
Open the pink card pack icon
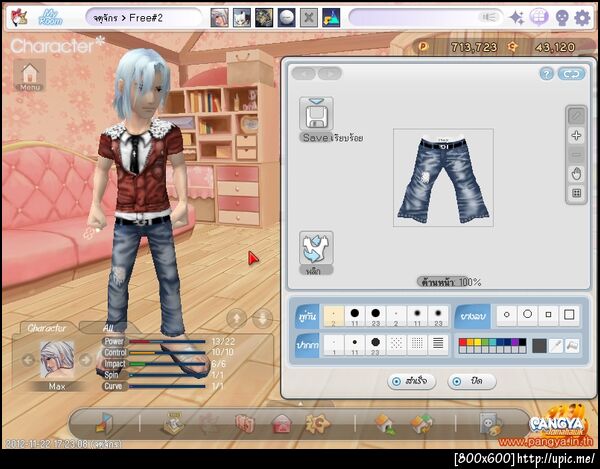click(x=245, y=424)
